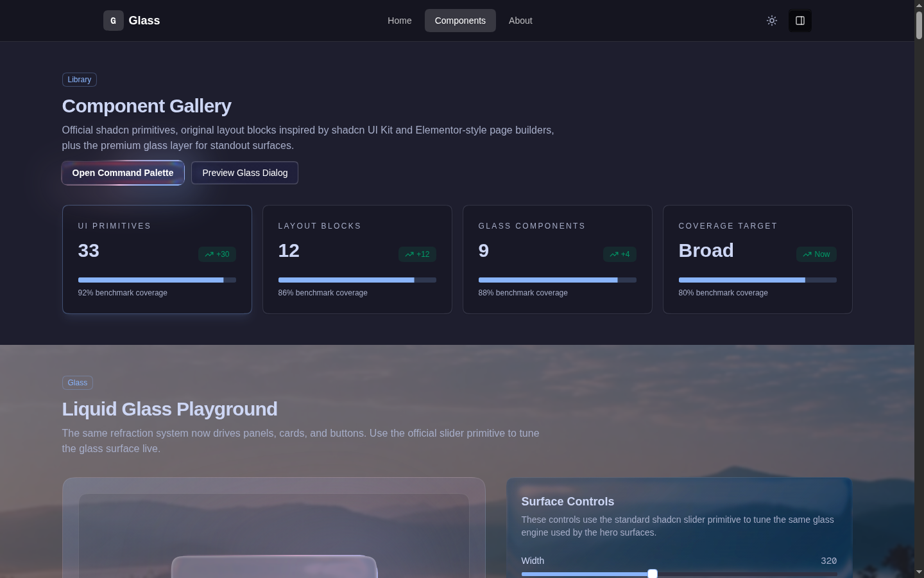
Task: Click the Coverage Target 80% progress bar
Action: click(758, 280)
